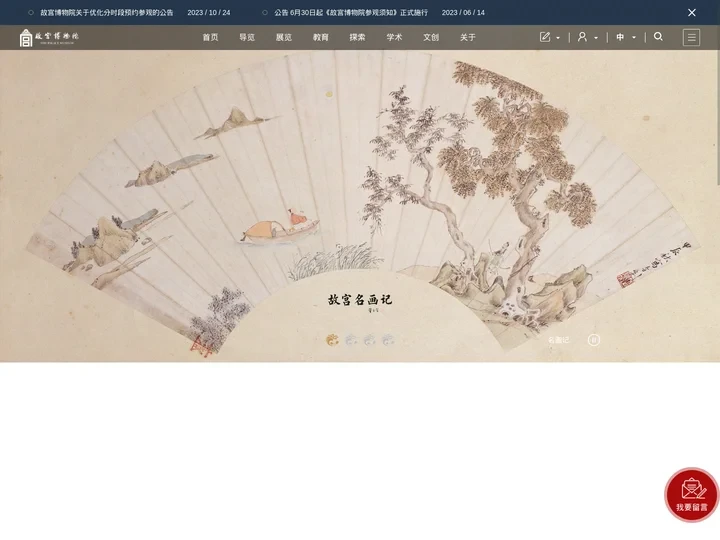
Task: Click the date 2023 / 06 / 14
Action: (x=463, y=12)
